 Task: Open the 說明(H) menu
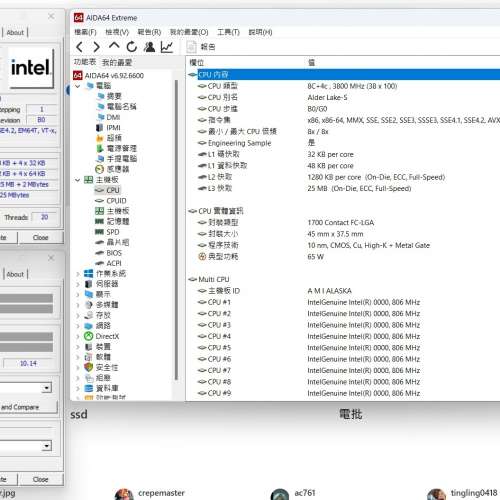260,32
